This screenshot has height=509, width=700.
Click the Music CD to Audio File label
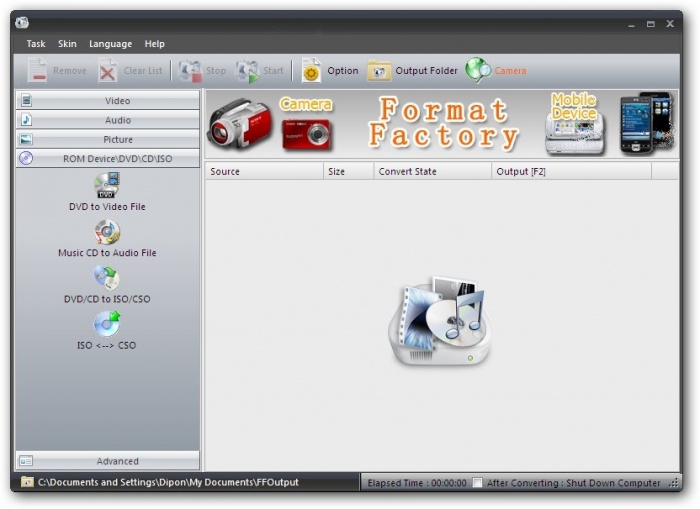[x=107, y=253]
